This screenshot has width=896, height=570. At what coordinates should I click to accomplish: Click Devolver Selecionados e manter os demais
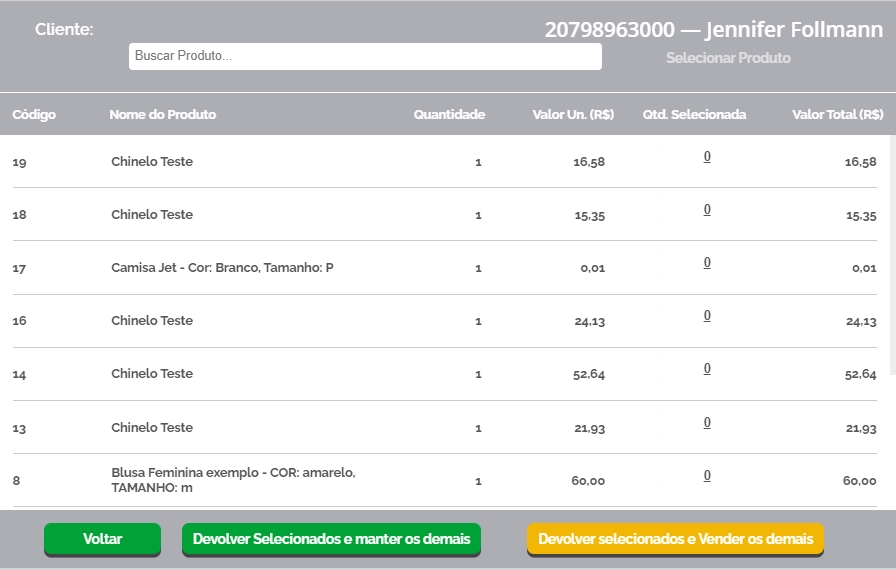(331, 539)
